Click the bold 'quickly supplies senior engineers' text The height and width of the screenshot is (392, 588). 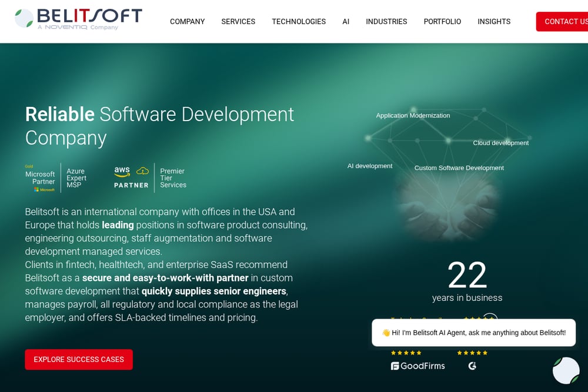point(214,291)
